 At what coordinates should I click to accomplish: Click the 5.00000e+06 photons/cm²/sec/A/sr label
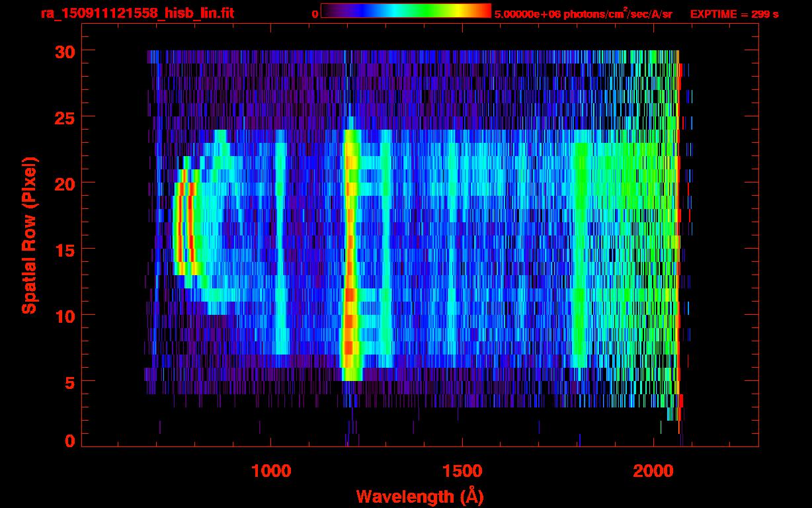coord(583,13)
